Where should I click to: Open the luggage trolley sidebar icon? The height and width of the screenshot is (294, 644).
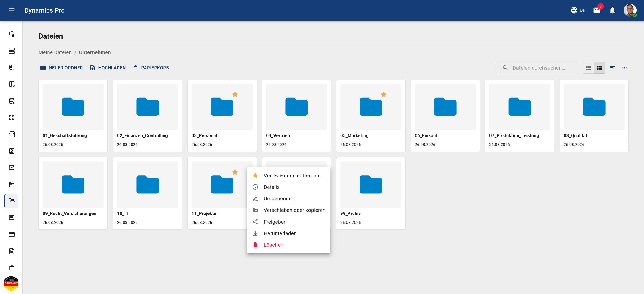pos(12,67)
